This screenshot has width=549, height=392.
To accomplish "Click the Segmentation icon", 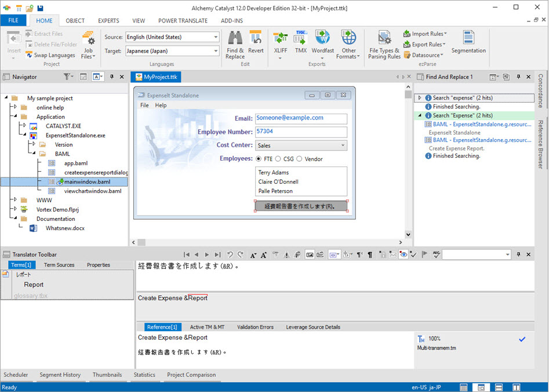I will (x=468, y=38).
